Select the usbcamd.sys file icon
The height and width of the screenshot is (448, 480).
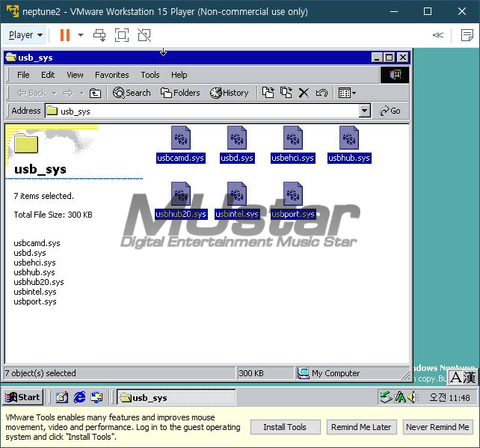pyautogui.click(x=181, y=138)
